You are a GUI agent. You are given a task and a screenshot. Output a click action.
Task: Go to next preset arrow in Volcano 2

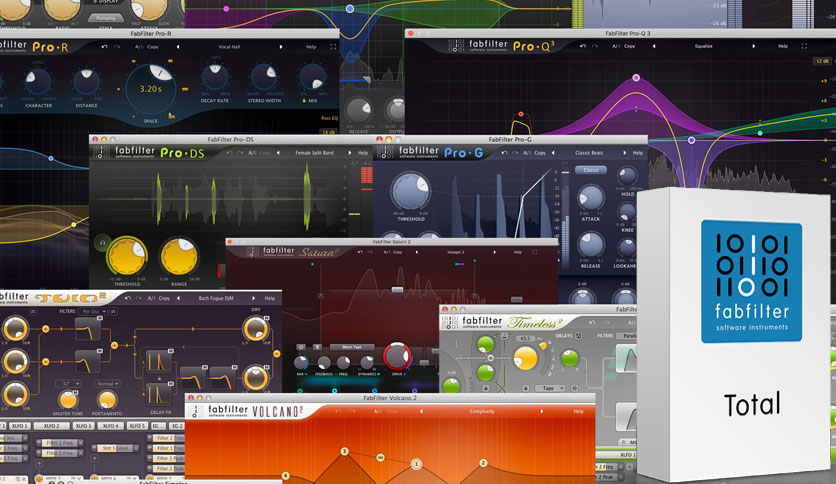pyautogui.click(x=542, y=412)
